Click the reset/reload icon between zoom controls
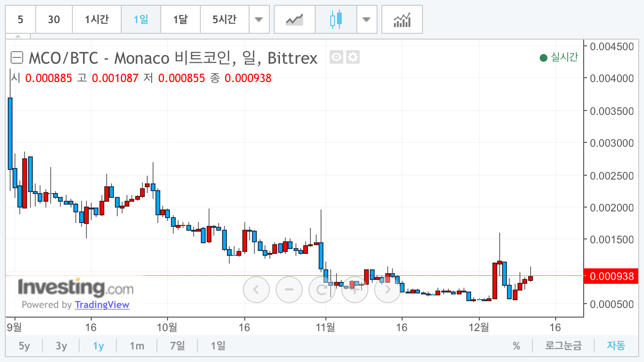Viewport: 644px width, 362px height. (x=322, y=290)
